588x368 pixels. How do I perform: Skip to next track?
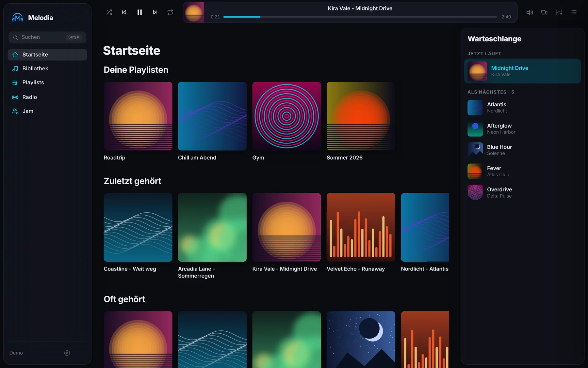tap(155, 12)
